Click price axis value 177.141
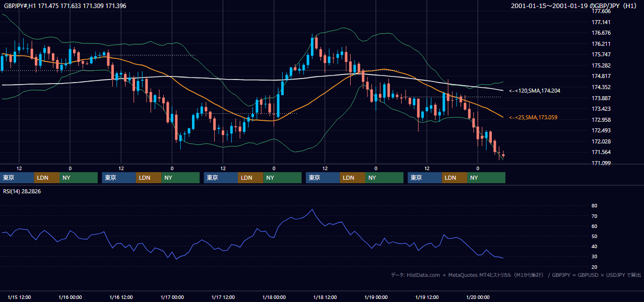Image resolution: width=644 pixels, height=302 pixels. coord(601,22)
